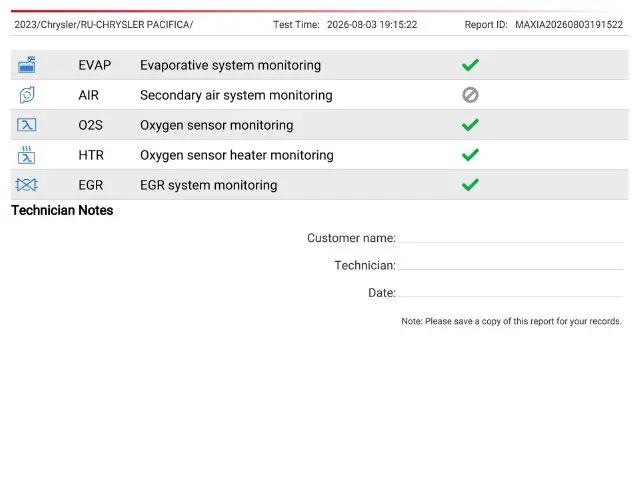Click the green checkmark for EVAP row

tap(470, 65)
